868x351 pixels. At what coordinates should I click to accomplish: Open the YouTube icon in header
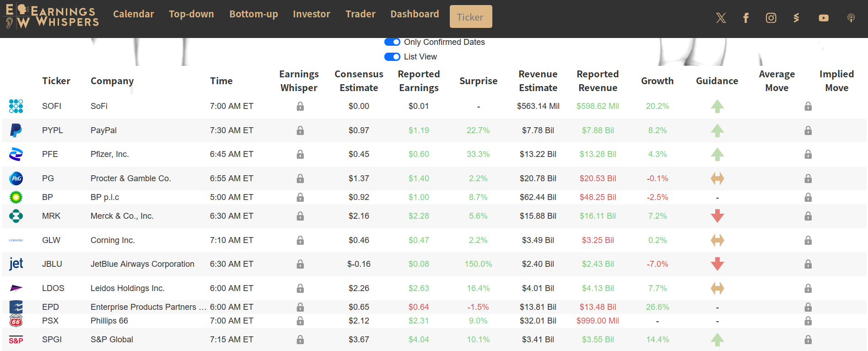(x=824, y=18)
